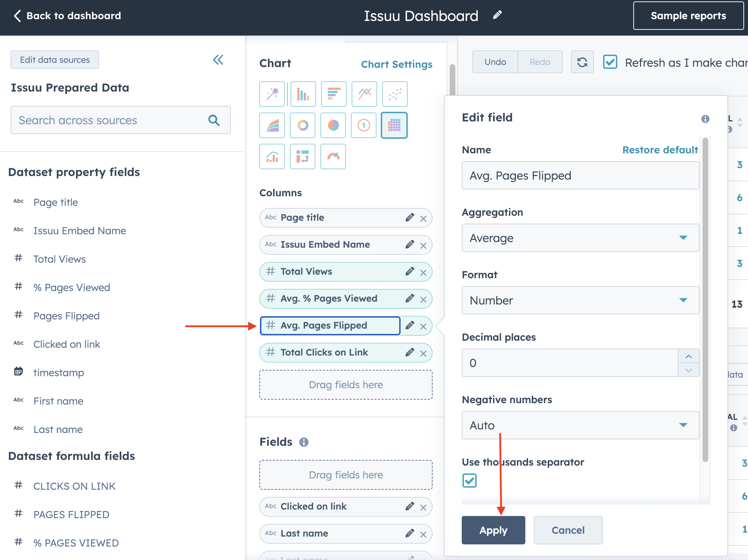This screenshot has width=748, height=560.
Task: Select timestamp property field
Action: (59, 373)
